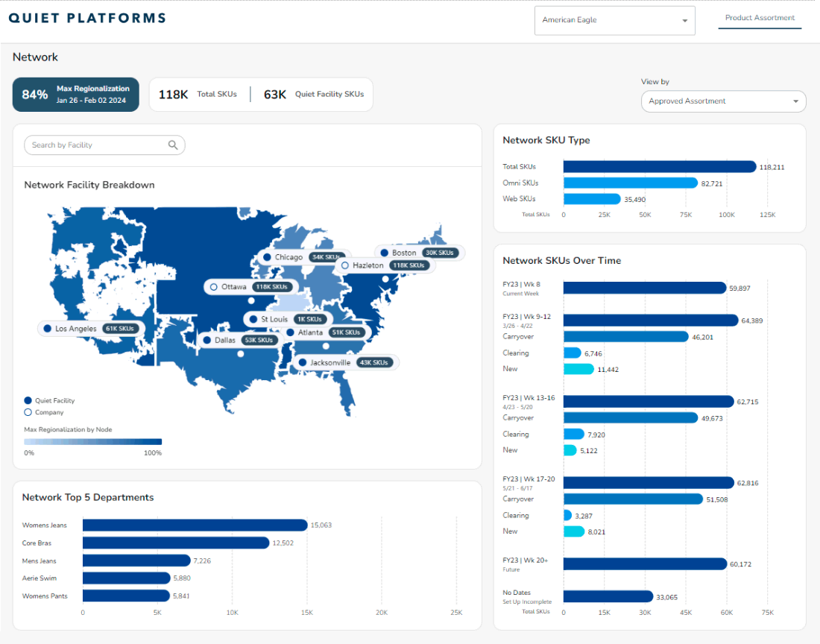Switch to the Product Assortment tab
The height and width of the screenshot is (644, 820).
click(x=760, y=18)
